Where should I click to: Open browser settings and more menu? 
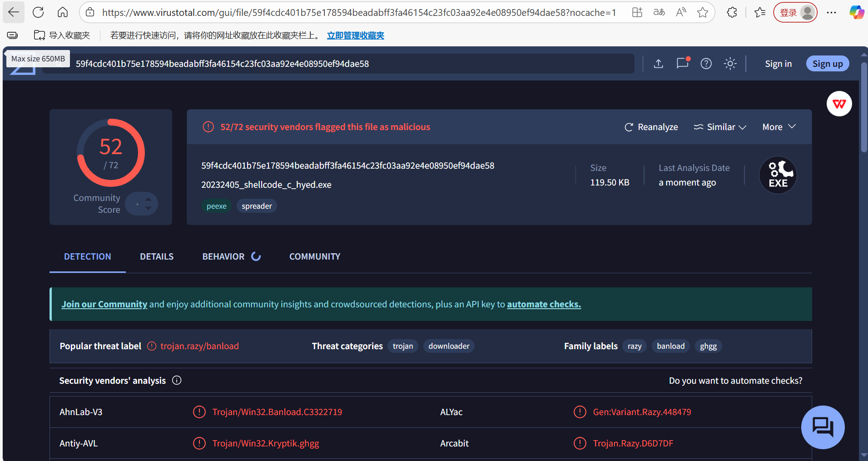[831, 12]
